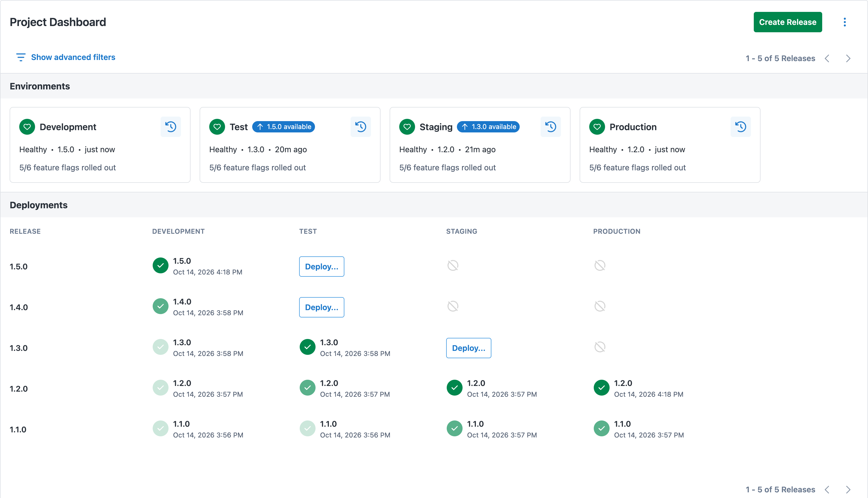Click the RELEASE column header
The height and width of the screenshot is (498, 868).
[x=25, y=231]
